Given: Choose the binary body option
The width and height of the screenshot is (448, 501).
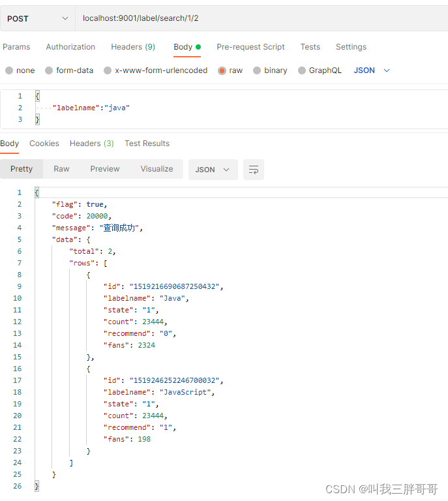Looking at the screenshot, I should pos(257,70).
